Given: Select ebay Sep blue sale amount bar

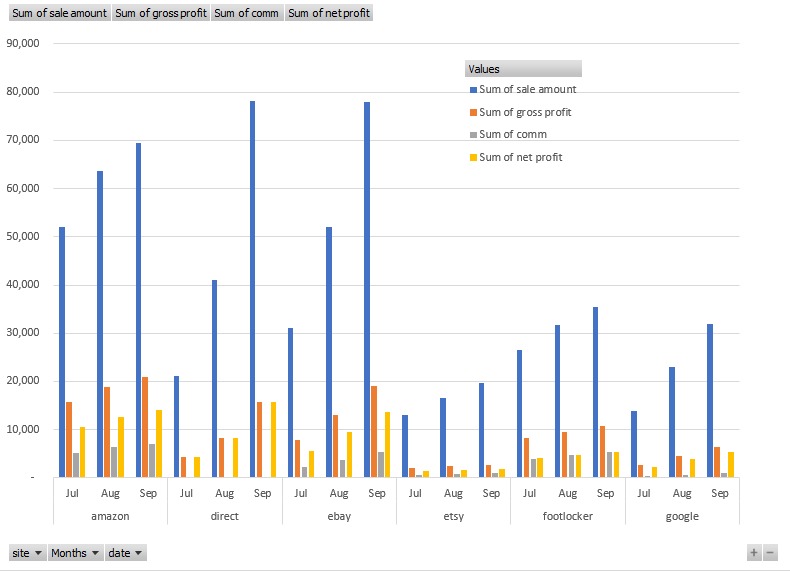Looking at the screenshot, I should point(367,290).
